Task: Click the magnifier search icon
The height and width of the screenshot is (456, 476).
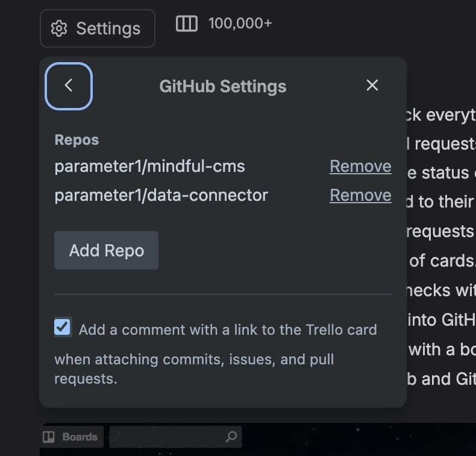Action: point(231,437)
